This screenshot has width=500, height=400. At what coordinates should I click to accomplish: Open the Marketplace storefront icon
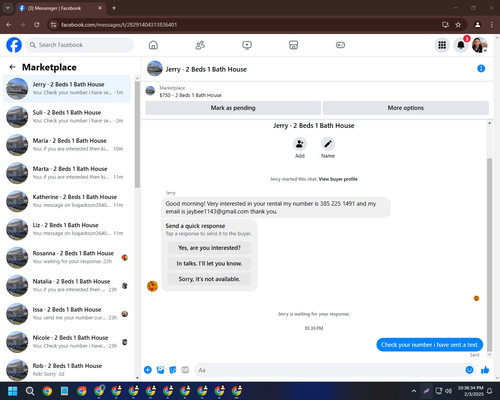(x=293, y=45)
